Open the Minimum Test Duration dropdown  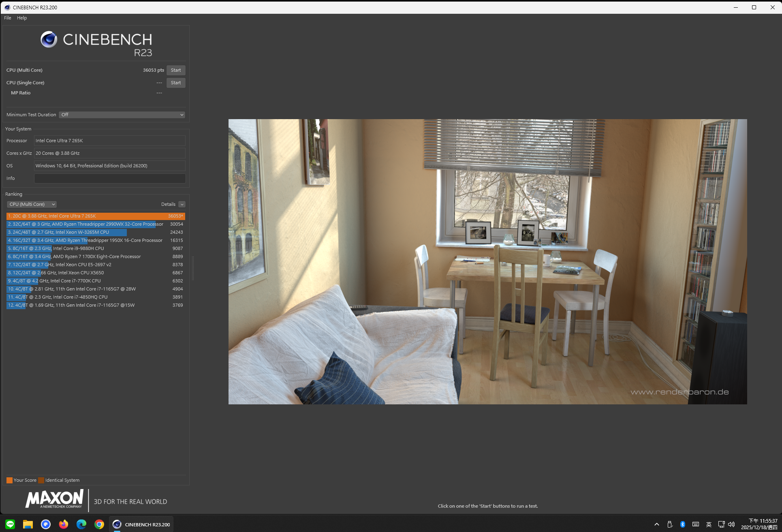coord(122,115)
